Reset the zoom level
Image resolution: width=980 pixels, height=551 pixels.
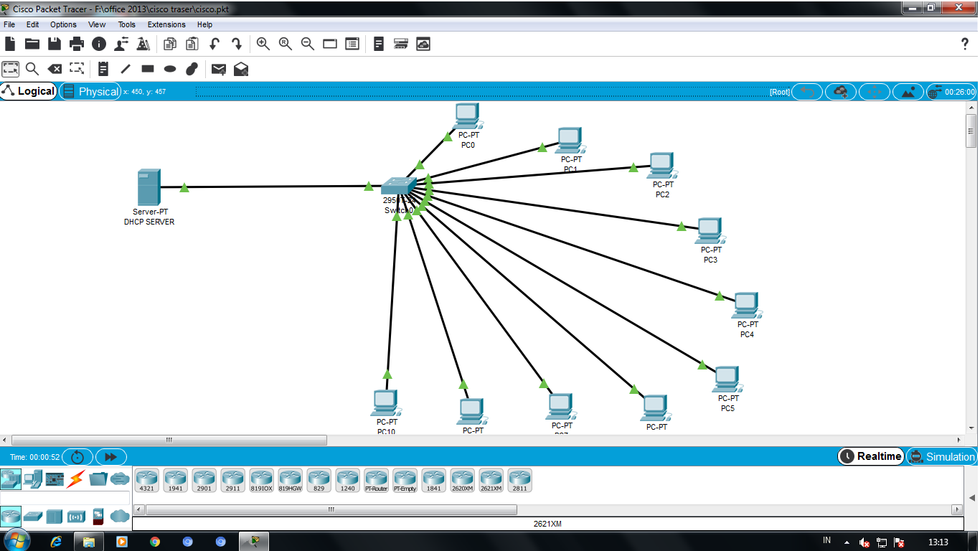(x=286, y=44)
